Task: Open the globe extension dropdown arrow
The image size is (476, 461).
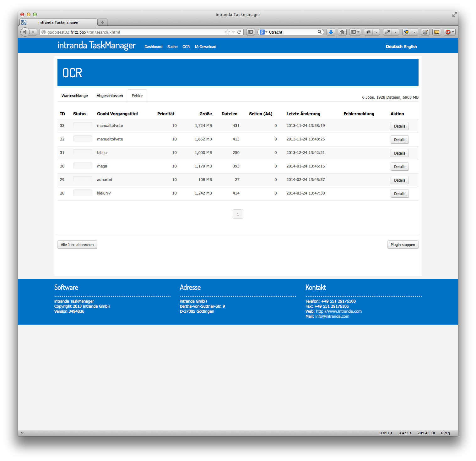Action: point(414,32)
